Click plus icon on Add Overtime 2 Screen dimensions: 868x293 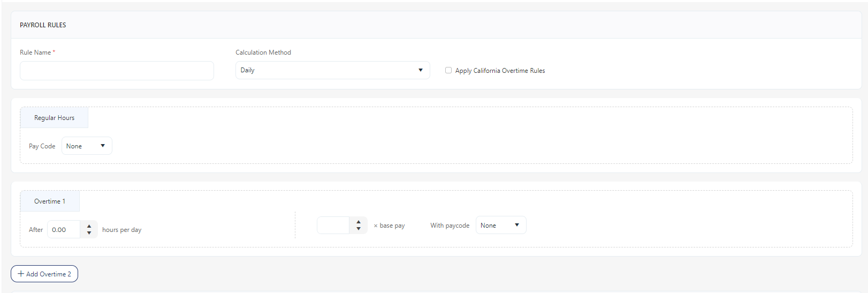[21, 274]
